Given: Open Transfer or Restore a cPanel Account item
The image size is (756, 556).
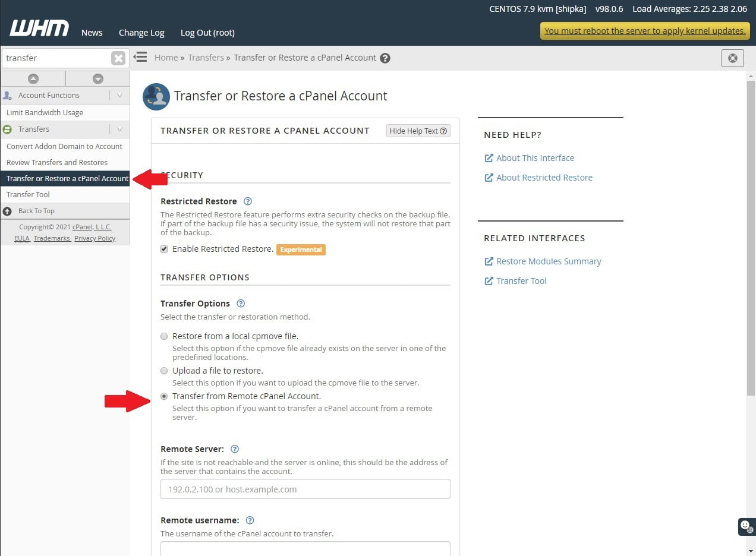Looking at the screenshot, I should (65, 178).
